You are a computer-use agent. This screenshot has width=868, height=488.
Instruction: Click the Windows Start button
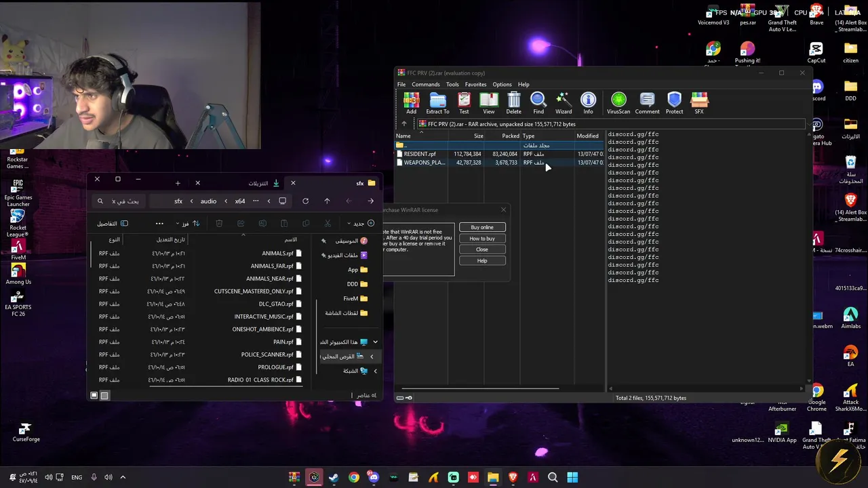pos(572,477)
